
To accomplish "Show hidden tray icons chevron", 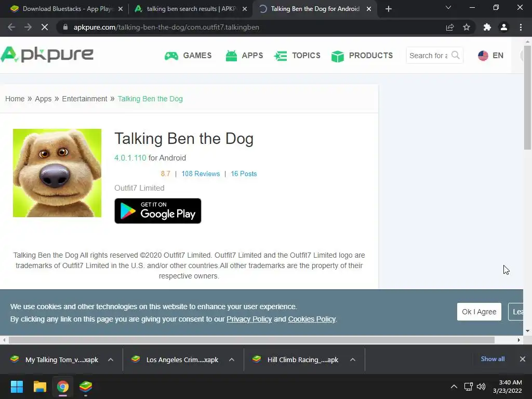I will pyautogui.click(x=454, y=387).
